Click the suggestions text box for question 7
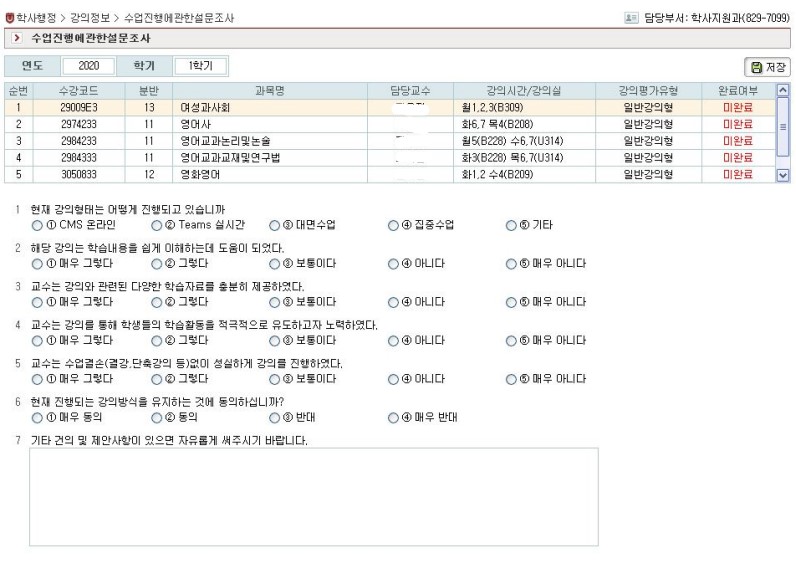796x564 pixels. tap(313, 496)
